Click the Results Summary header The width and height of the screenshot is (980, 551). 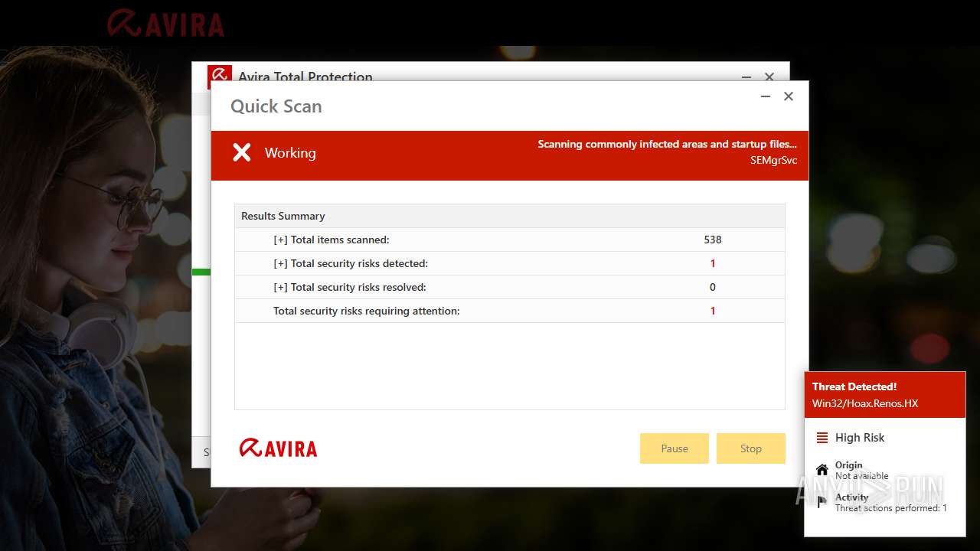click(x=509, y=216)
